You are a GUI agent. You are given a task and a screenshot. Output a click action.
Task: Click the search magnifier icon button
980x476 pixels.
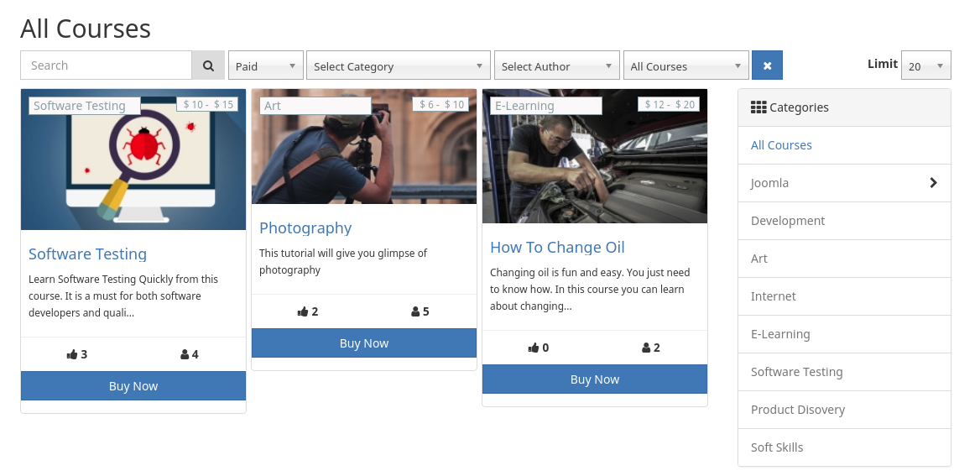click(x=208, y=65)
